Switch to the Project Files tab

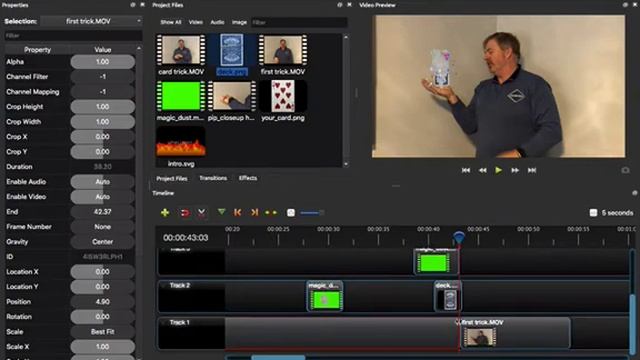(172, 178)
